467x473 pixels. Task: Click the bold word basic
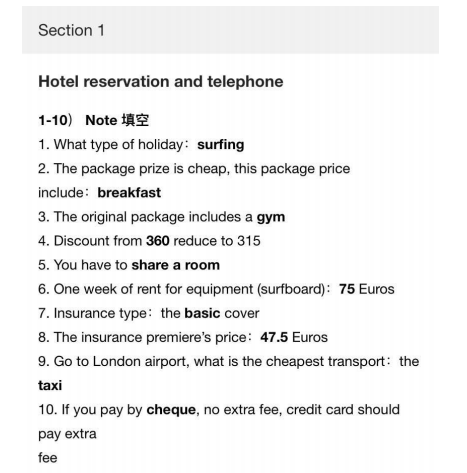pos(202,313)
